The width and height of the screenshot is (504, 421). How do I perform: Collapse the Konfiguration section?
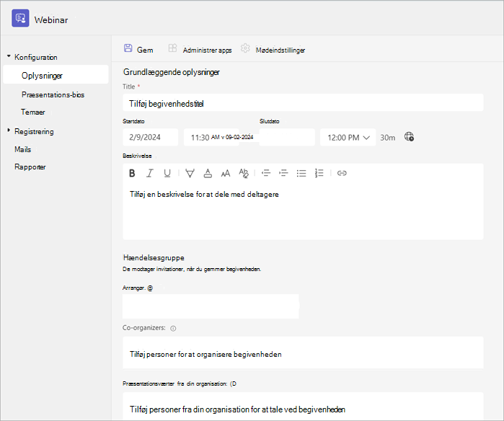coord(9,56)
